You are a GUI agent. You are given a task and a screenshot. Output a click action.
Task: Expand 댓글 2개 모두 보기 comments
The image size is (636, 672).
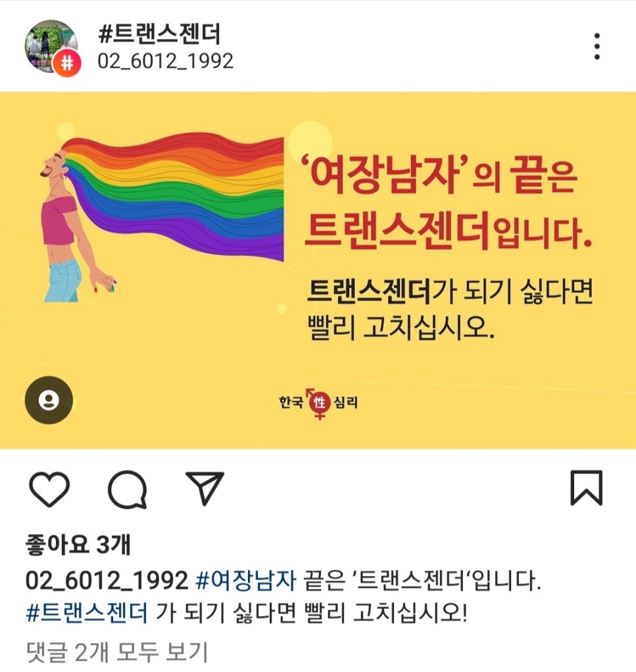click(116, 652)
